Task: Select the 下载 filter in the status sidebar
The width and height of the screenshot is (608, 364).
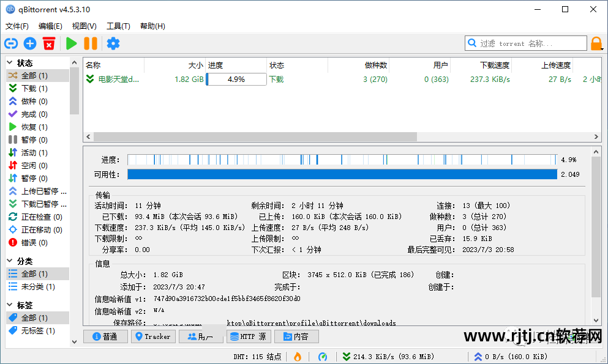Action: [x=29, y=87]
